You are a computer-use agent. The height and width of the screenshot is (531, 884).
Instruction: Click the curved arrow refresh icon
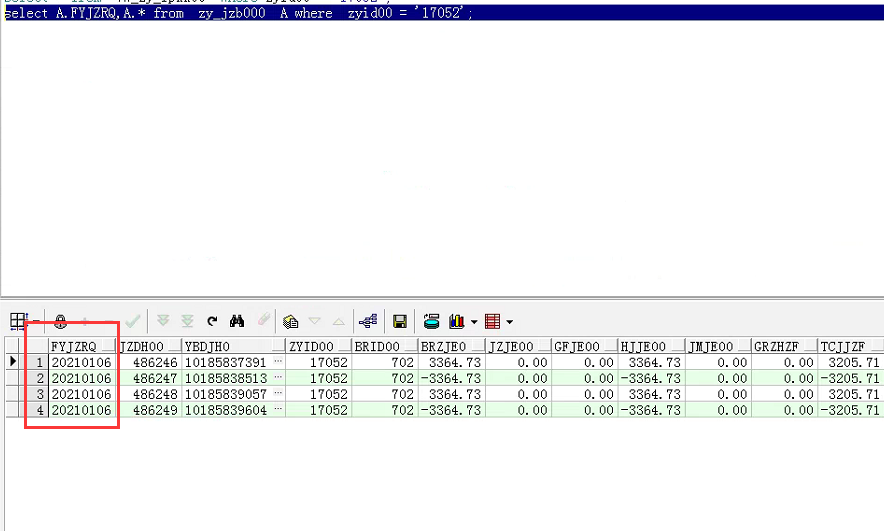click(x=212, y=321)
